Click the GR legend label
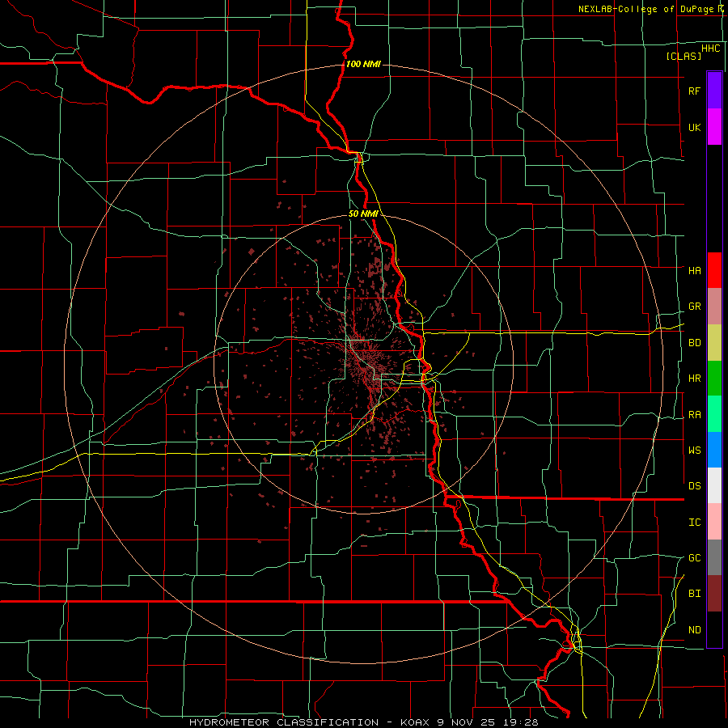The height and width of the screenshot is (728, 728). point(694,307)
